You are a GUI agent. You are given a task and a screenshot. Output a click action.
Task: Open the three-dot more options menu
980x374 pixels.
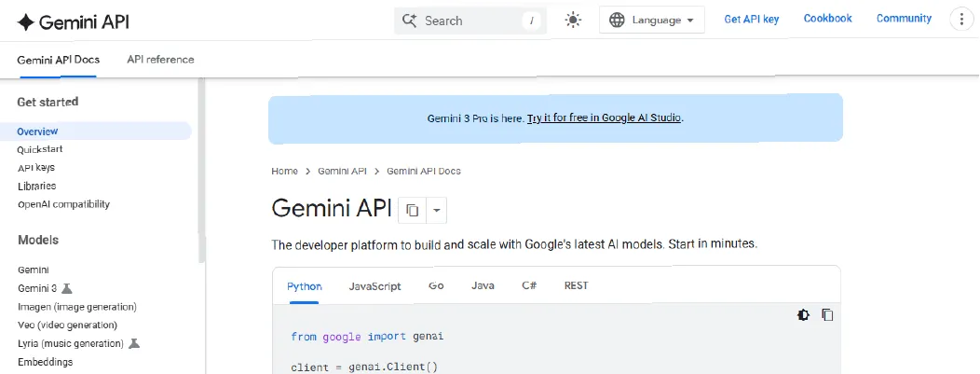pyautogui.click(x=960, y=20)
